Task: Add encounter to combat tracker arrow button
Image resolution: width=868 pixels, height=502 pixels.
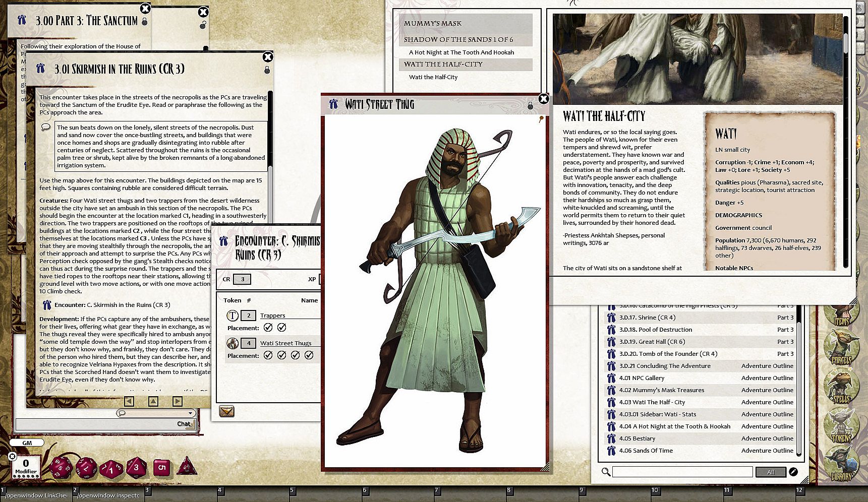Action: click(x=227, y=412)
